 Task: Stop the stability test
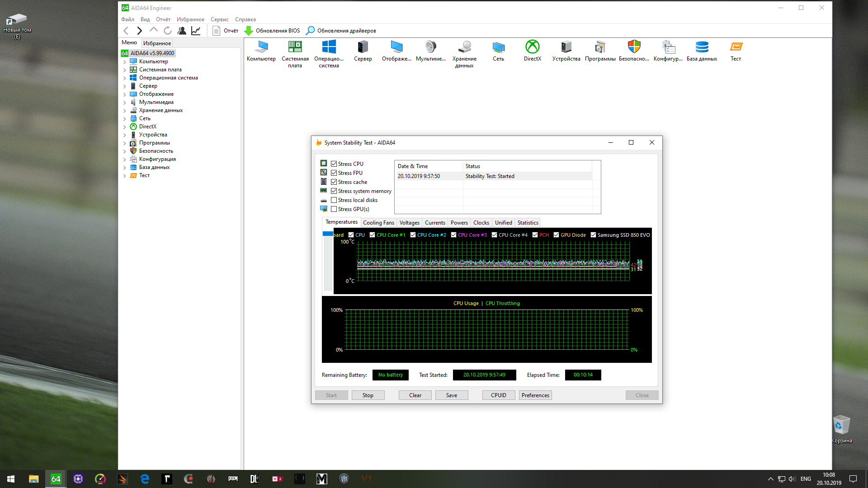368,395
